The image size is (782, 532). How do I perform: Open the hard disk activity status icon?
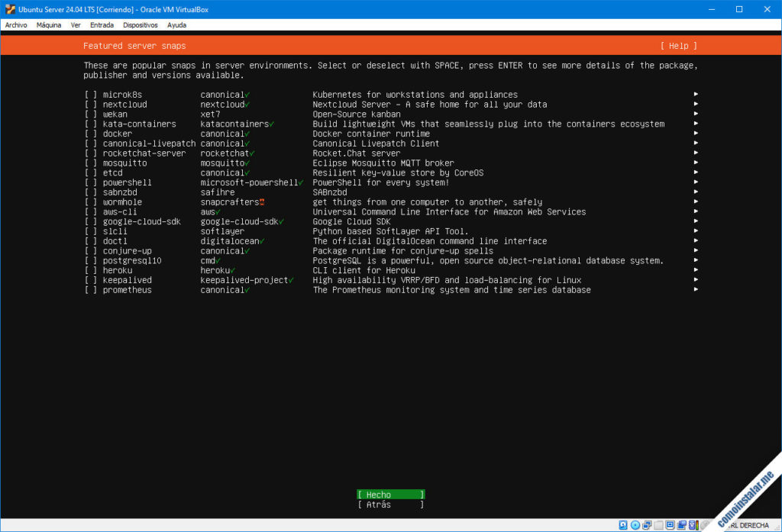(623, 525)
